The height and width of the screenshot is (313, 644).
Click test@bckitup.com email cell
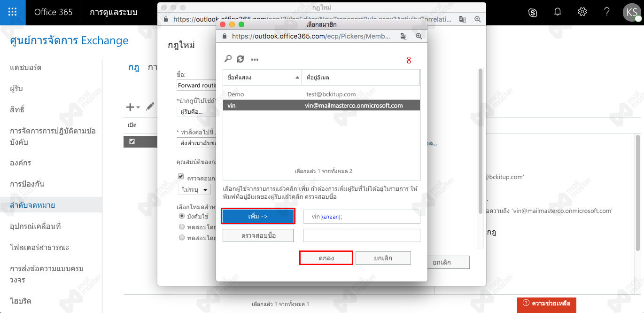(x=331, y=94)
